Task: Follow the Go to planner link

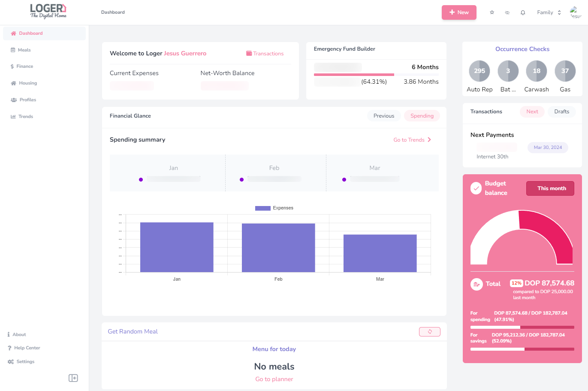Action: 274,379
